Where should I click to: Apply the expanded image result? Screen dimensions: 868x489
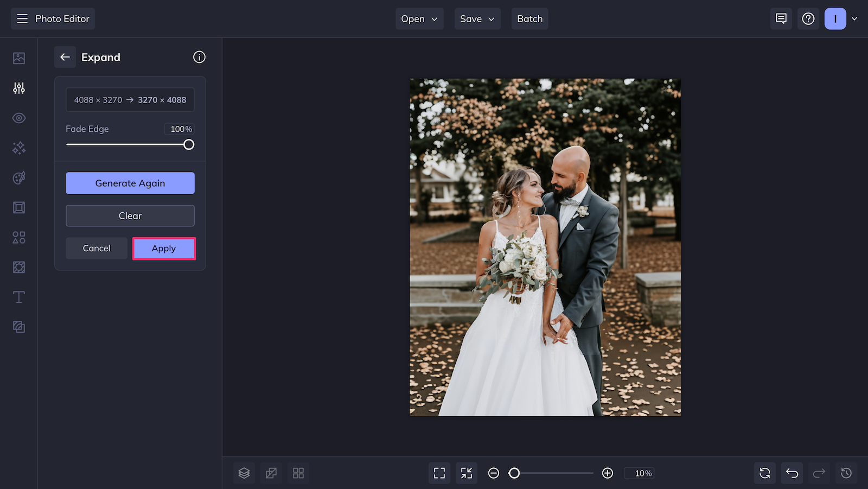point(164,248)
